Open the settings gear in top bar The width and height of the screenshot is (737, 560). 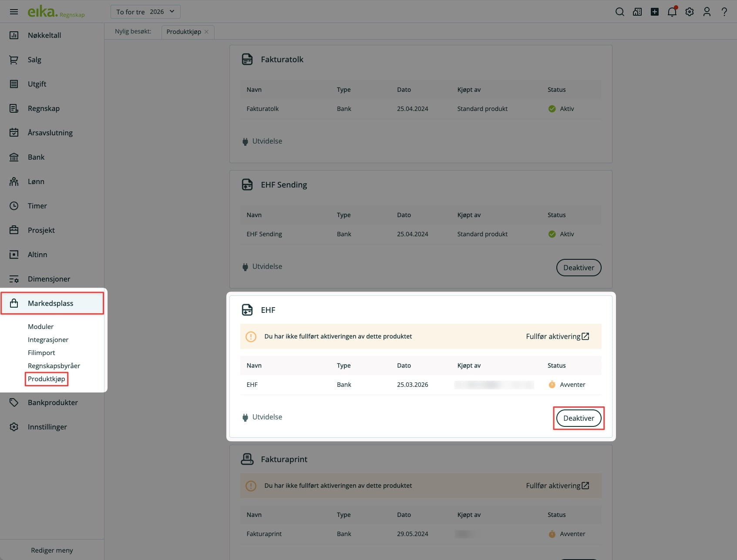coord(689,12)
